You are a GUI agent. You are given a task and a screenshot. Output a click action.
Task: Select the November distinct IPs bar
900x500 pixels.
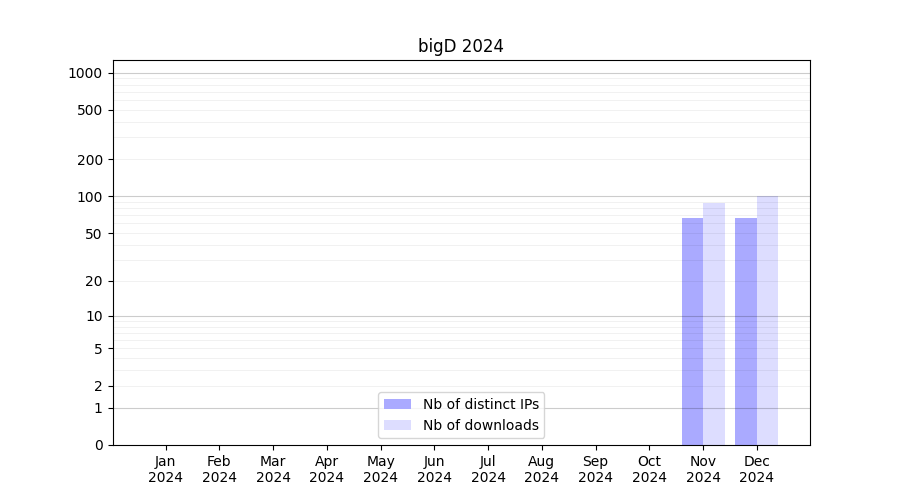coord(692,331)
